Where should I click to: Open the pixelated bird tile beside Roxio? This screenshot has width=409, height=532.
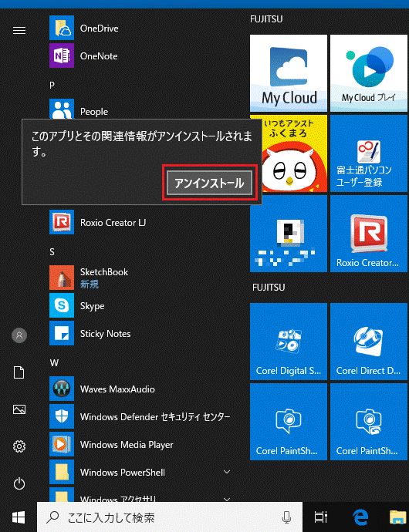(289, 234)
